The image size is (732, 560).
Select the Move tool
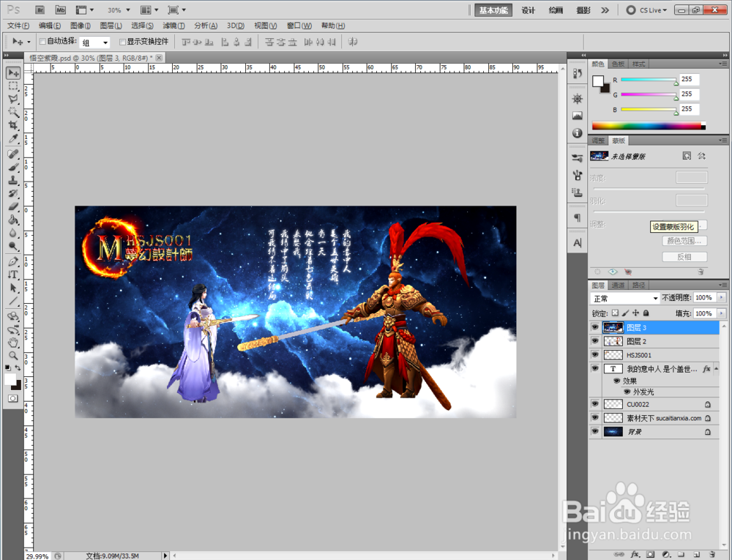tap(13, 72)
